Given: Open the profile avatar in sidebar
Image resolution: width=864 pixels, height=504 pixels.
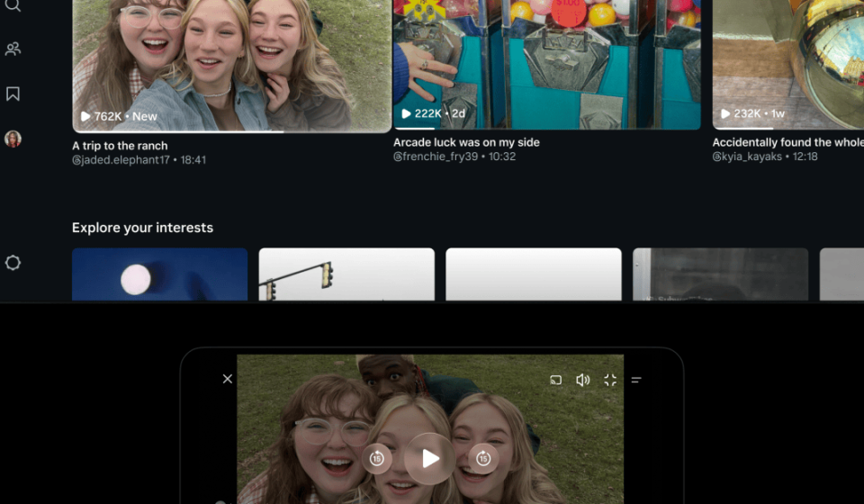Looking at the screenshot, I should point(13,139).
